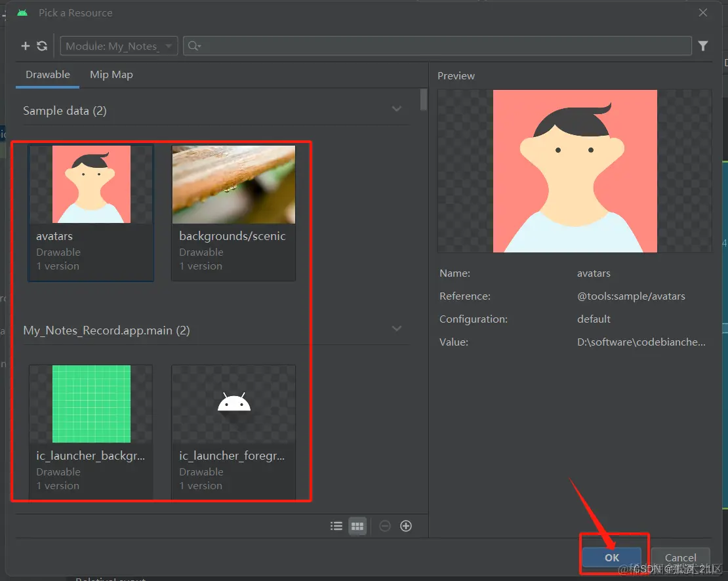The image size is (728, 581).
Task: Confirm selection with OK button
Action: [612, 557]
